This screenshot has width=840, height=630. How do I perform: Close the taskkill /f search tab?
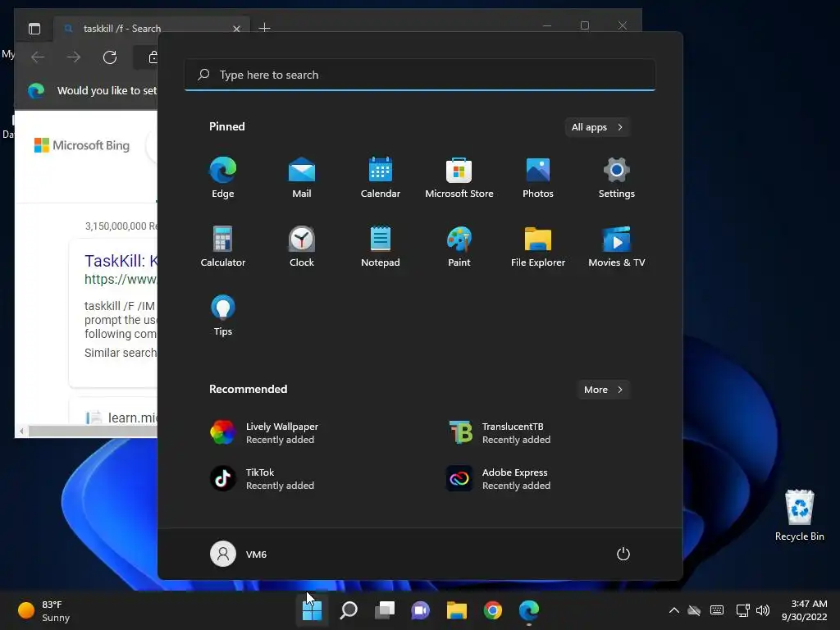[x=236, y=29]
